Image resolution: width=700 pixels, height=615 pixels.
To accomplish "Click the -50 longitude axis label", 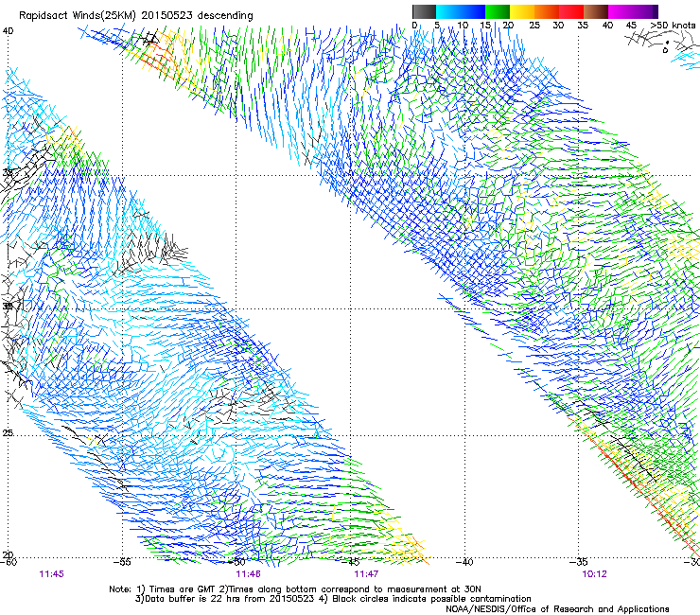I will tap(236, 562).
